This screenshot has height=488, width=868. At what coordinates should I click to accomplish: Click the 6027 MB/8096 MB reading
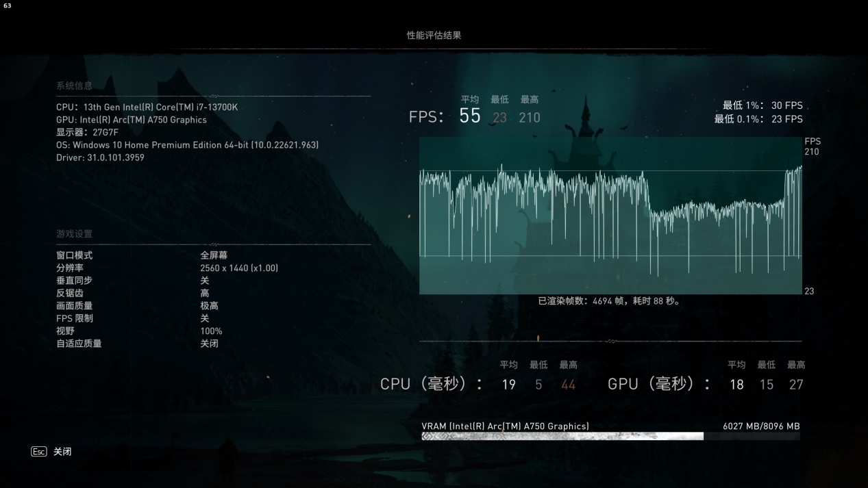point(761,426)
